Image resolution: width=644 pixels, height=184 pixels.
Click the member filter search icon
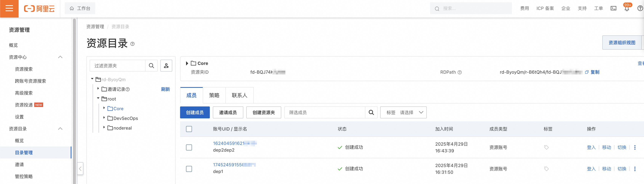point(371,113)
